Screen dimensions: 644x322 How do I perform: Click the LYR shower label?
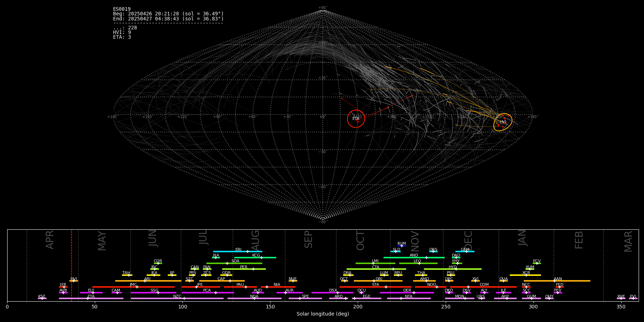tap(63, 285)
